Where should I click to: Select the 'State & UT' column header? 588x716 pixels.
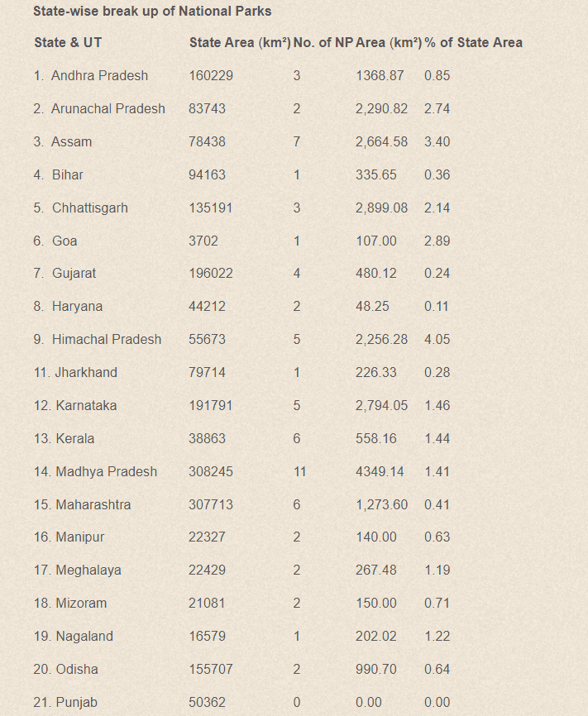coord(68,42)
